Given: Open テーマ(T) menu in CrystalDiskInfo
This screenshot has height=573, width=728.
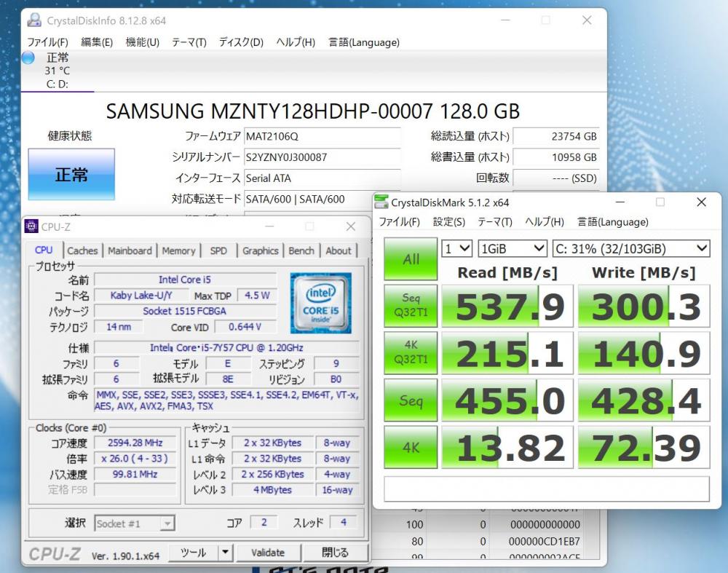Looking at the screenshot, I should [189, 42].
